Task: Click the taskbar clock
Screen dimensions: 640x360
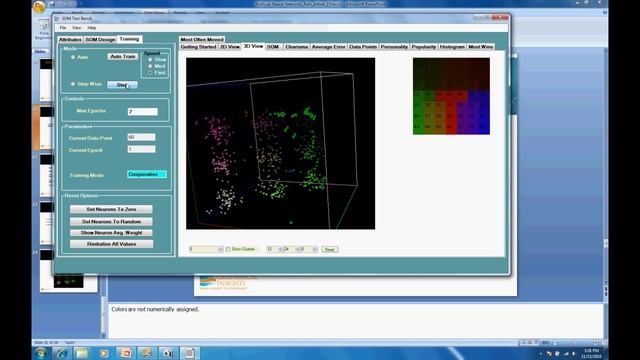Action: [592, 353]
